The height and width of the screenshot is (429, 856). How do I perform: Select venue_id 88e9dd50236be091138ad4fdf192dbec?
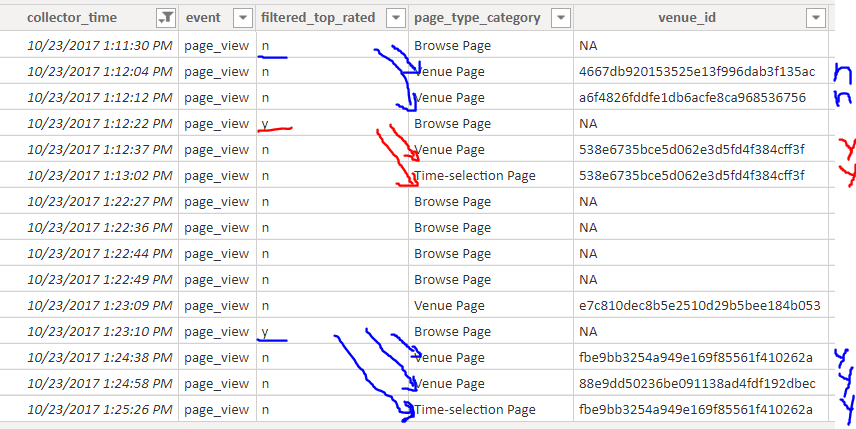pos(697,384)
